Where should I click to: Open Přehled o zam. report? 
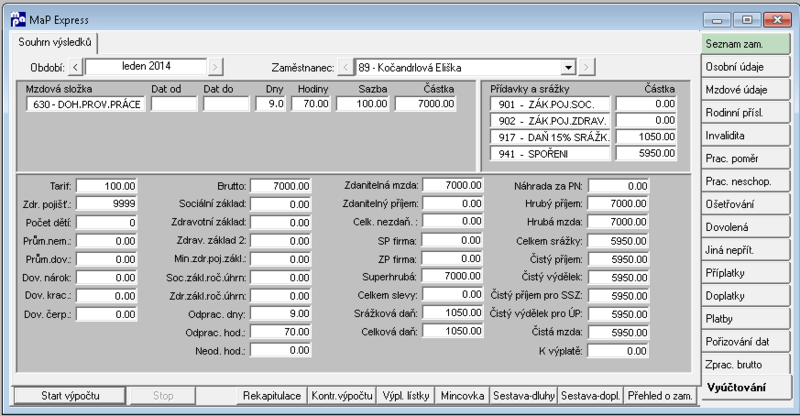(660, 396)
